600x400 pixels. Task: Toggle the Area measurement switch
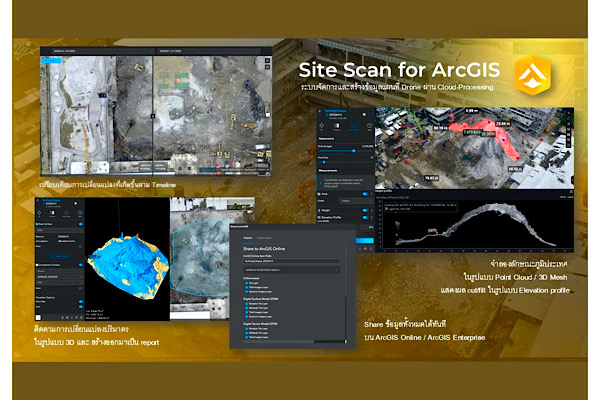coord(365,194)
